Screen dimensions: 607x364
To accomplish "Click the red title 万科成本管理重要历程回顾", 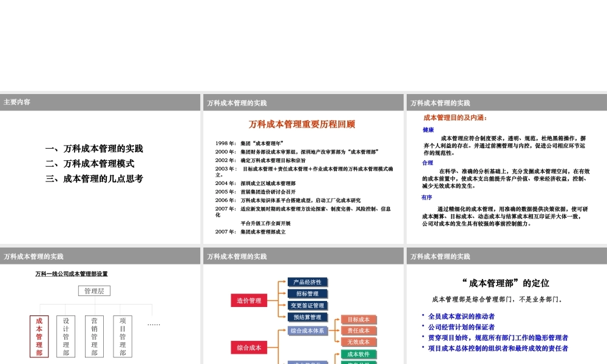I will pyautogui.click(x=302, y=124).
